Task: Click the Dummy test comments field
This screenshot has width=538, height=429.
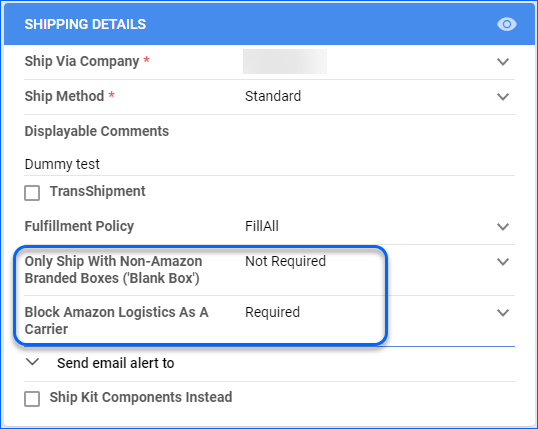Action: [269, 164]
